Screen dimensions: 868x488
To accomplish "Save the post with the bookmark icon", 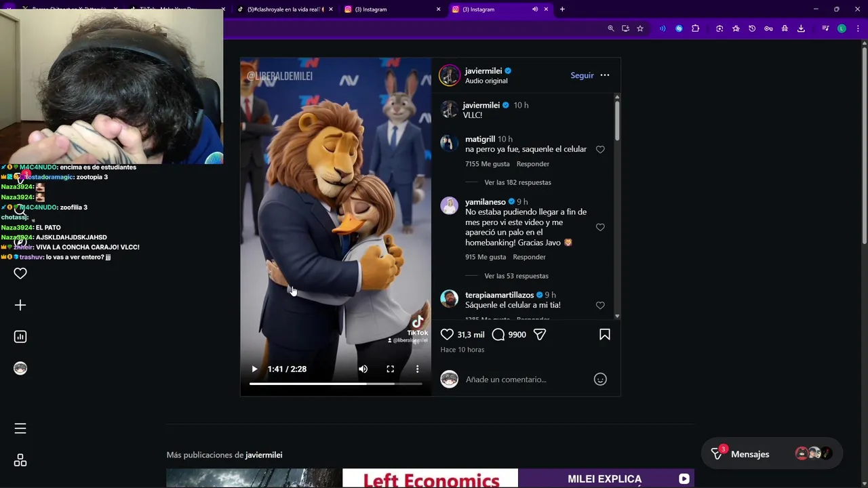I will [x=604, y=334].
